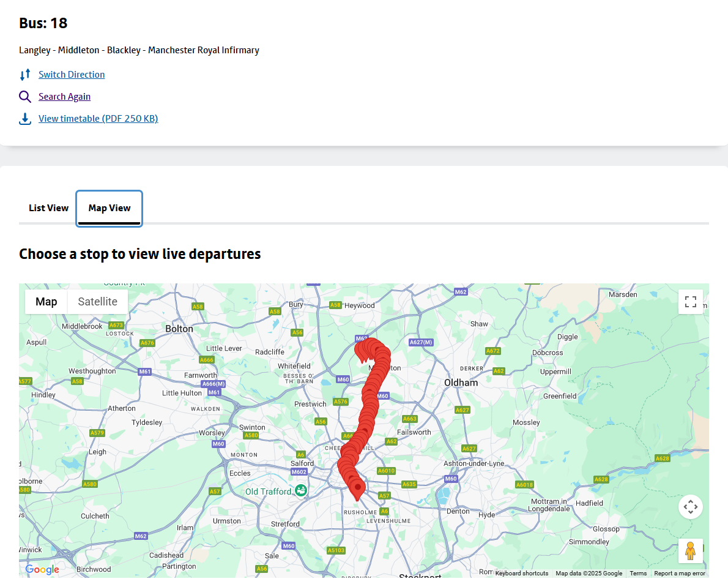Open the map camera pan controls
The width and height of the screenshot is (728, 587).
click(x=691, y=507)
